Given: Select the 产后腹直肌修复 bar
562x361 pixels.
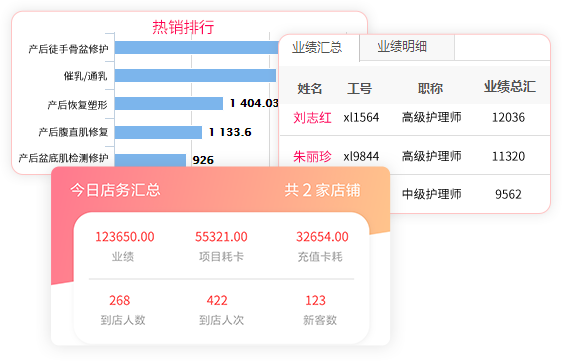Looking at the screenshot, I should click(158, 132).
